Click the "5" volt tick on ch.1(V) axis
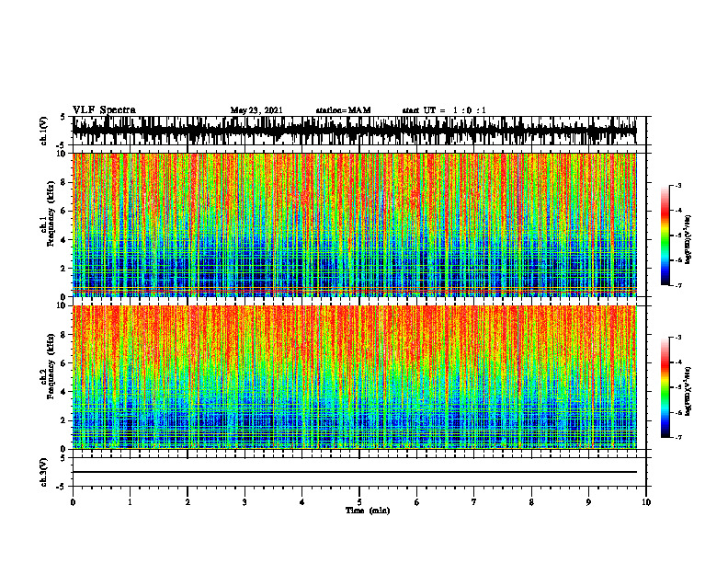 tap(63, 118)
